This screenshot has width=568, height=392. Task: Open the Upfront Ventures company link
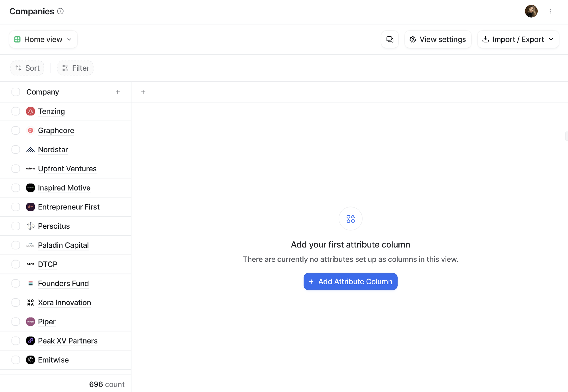point(67,169)
